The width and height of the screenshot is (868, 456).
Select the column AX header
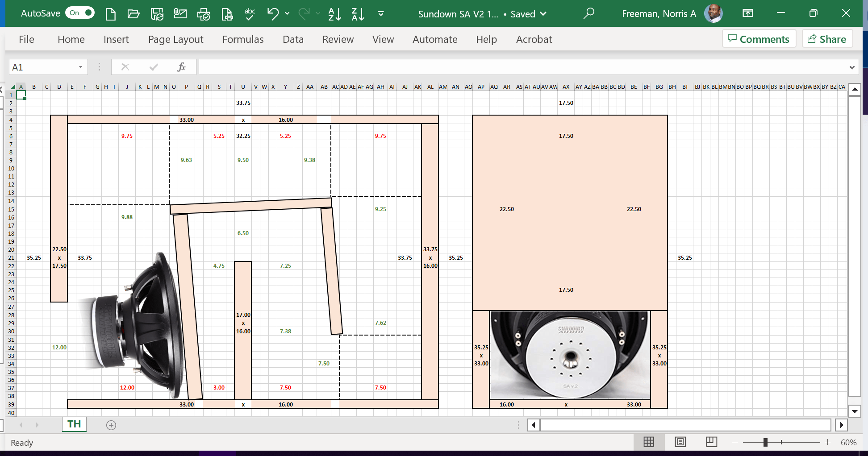(566, 87)
